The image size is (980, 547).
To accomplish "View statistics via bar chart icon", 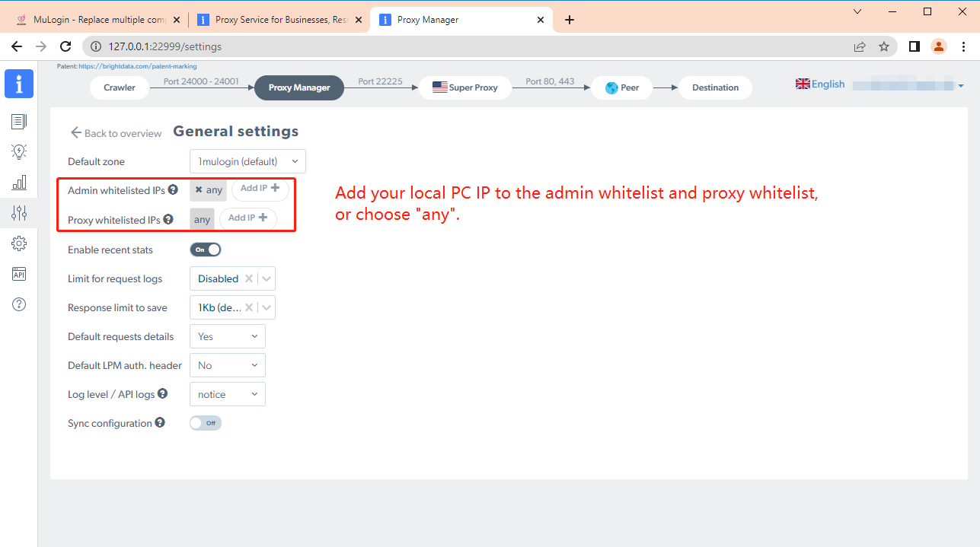I will coord(19,182).
